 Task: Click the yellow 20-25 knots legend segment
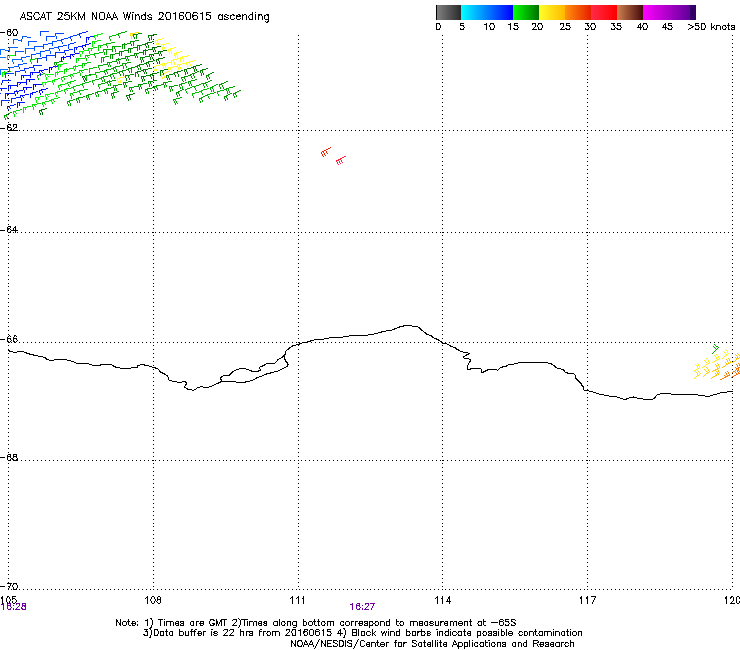(552, 12)
